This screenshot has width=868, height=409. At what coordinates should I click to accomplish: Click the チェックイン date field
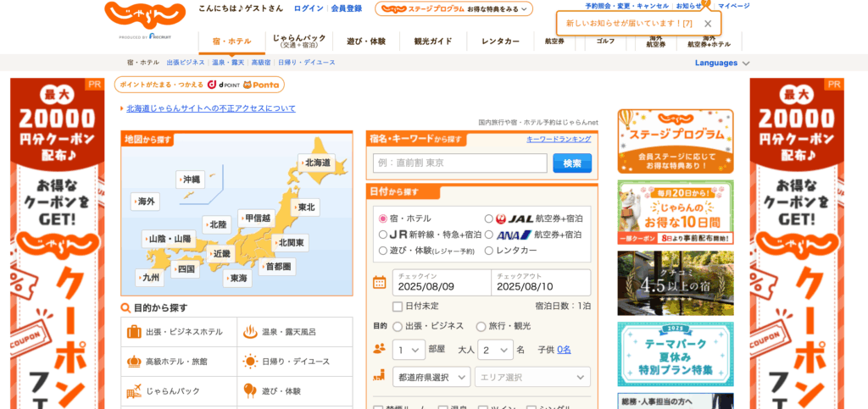442,283
